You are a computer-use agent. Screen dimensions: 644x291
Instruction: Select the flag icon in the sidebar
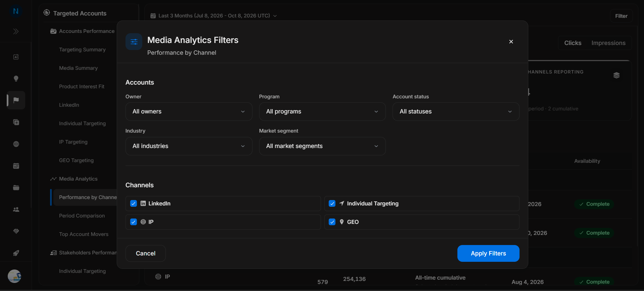(x=16, y=100)
